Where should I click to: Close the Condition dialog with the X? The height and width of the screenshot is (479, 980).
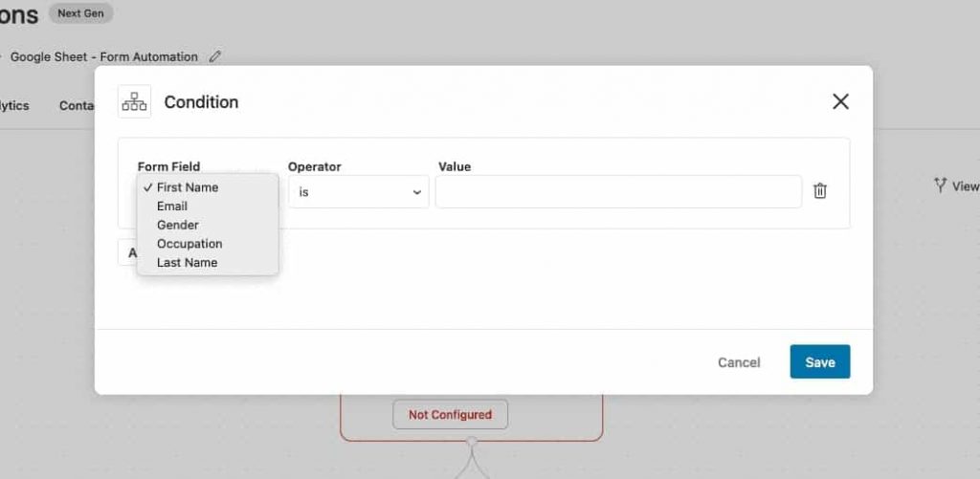tap(840, 101)
